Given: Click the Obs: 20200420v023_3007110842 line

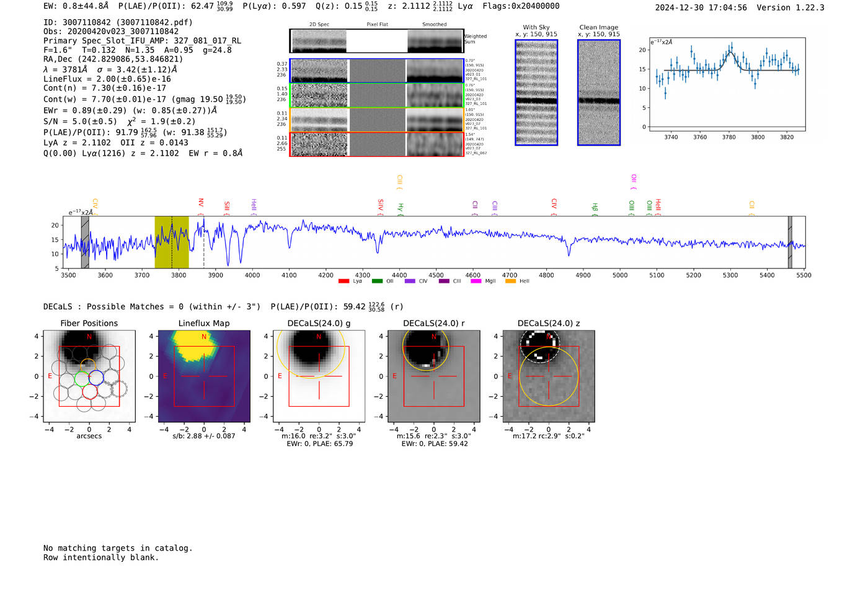Looking at the screenshot, I should [x=111, y=32].
